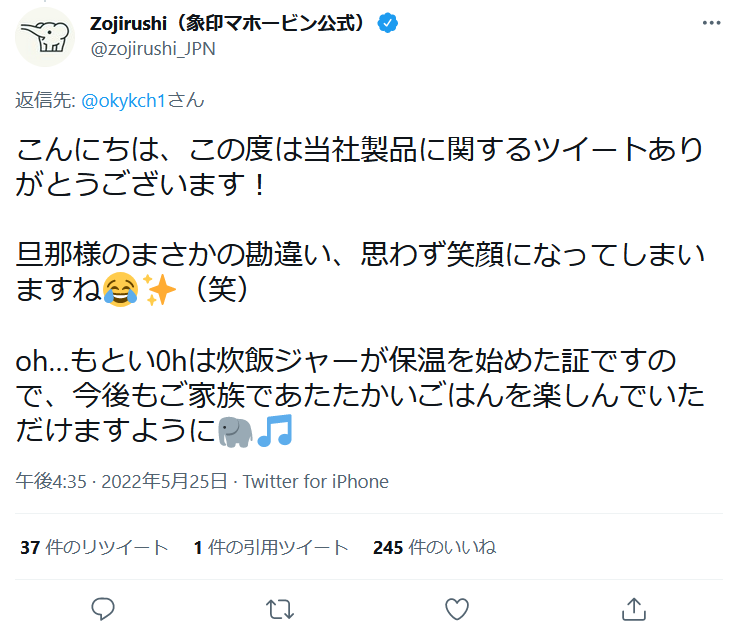Image resolution: width=738 pixels, height=630 pixels.
Task: View the 37 件のリツイート list
Action: (x=94, y=547)
